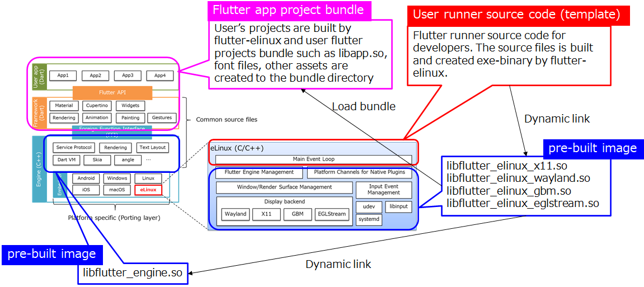Image resolution: width=644 pixels, height=287 pixels.
Task: Select the Flutter Engine Management box
Action: (259, 172)
